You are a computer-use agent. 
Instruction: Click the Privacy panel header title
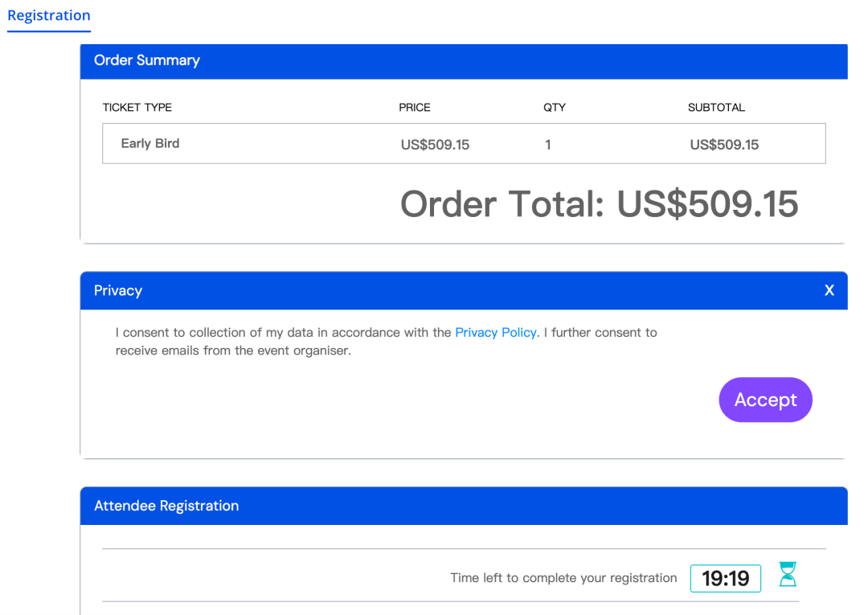pos(118,290)
